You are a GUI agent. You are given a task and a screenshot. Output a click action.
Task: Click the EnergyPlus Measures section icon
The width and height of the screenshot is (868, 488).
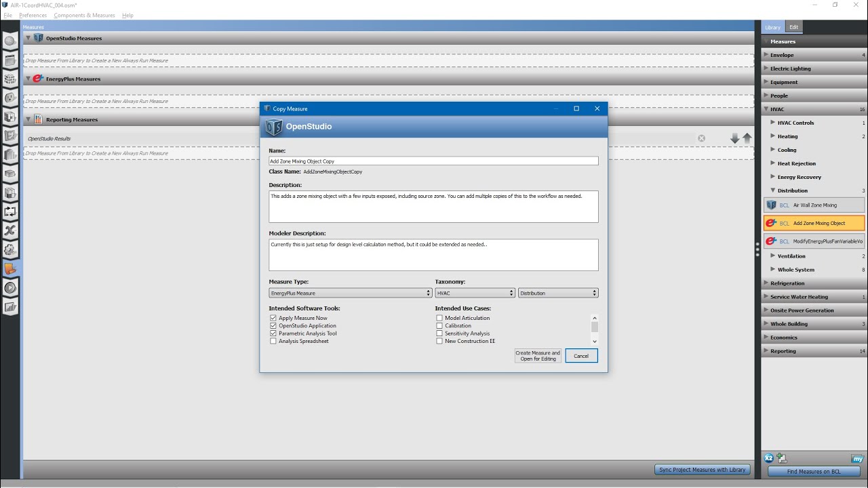pos(38,79)
